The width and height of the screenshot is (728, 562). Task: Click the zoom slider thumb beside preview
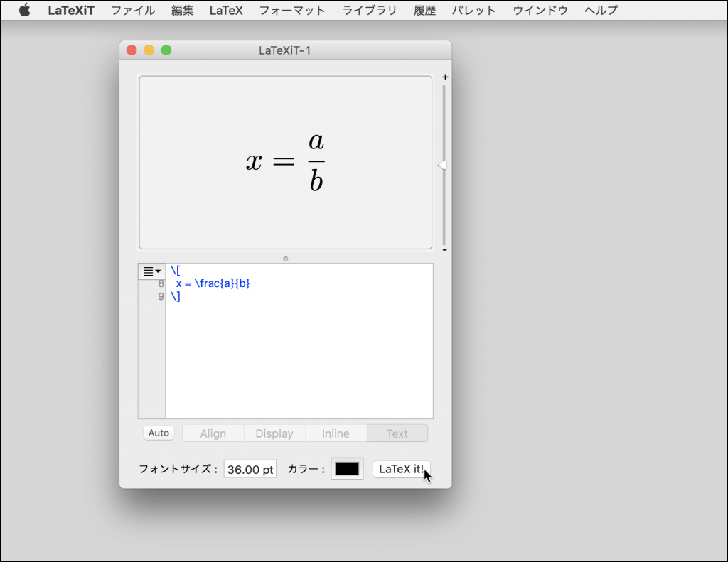click(442, 166)
